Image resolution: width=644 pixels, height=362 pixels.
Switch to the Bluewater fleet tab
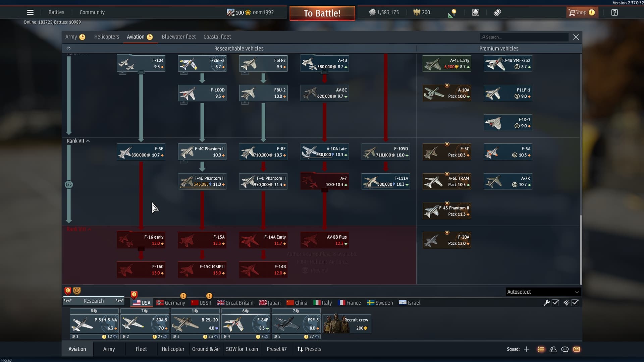[x=178, y=37]
